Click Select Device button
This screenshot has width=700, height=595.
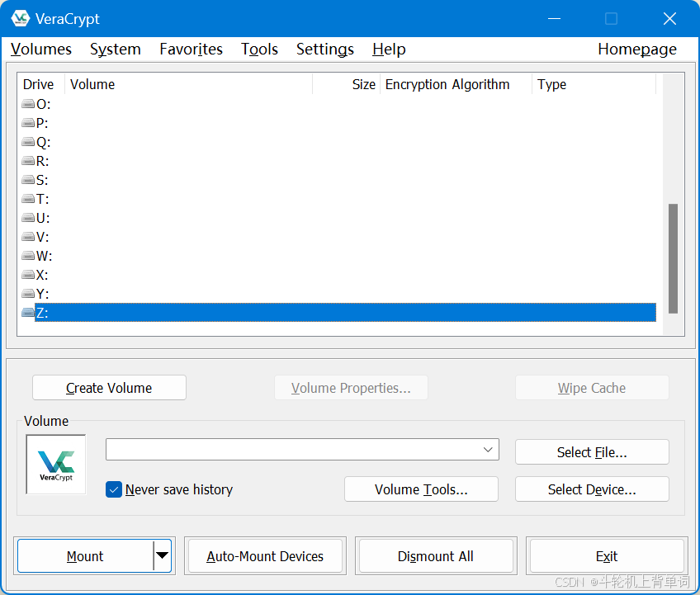(x=592, y=489)
